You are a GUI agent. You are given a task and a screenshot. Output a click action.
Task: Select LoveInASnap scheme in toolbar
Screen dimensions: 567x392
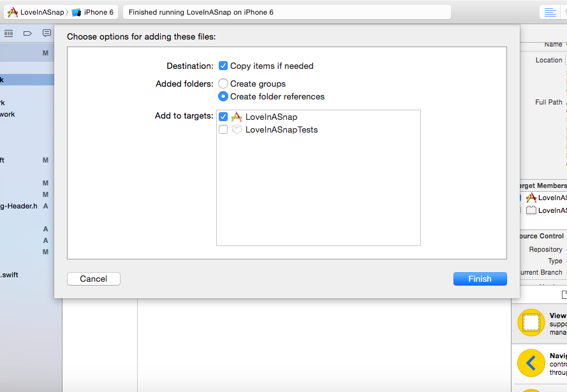click(x=42, y=12)
